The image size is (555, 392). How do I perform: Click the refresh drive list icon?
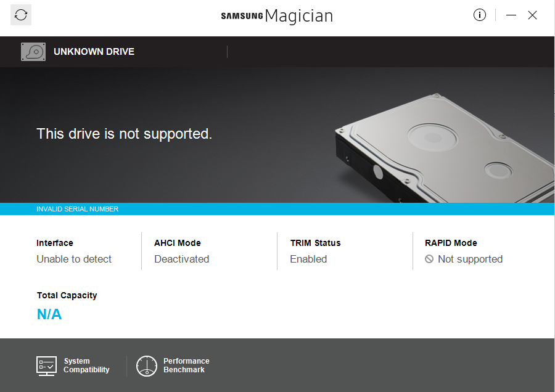(21, 15)
